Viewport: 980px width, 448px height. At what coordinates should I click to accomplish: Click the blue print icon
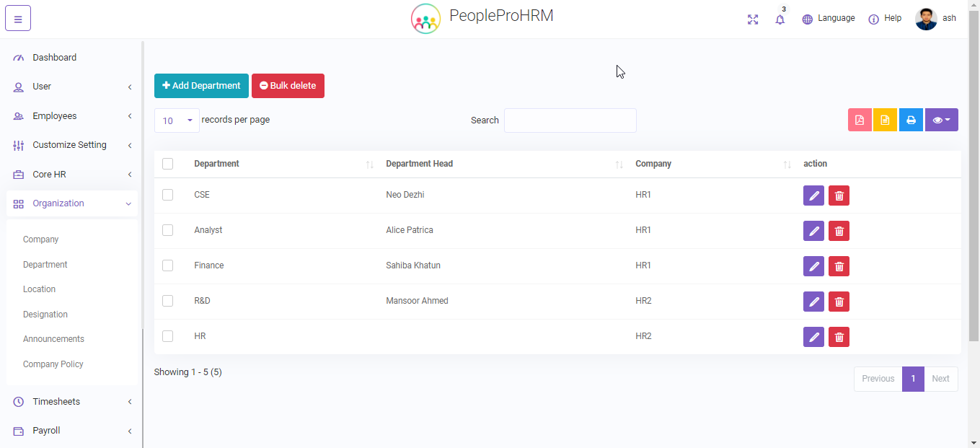[x=911, y=120]
